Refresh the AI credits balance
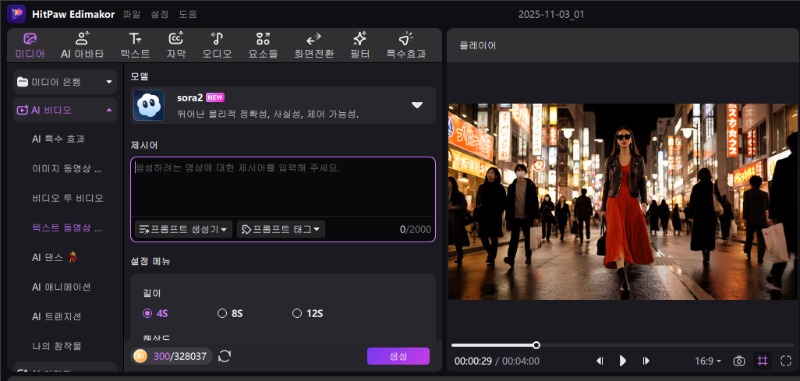800x381 pixels. (x=224, y=356)
